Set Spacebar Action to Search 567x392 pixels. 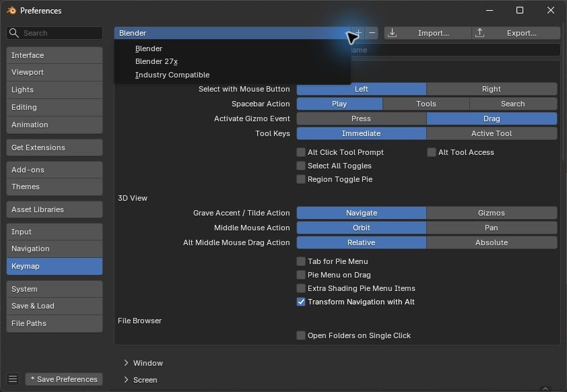coord(513,104)
